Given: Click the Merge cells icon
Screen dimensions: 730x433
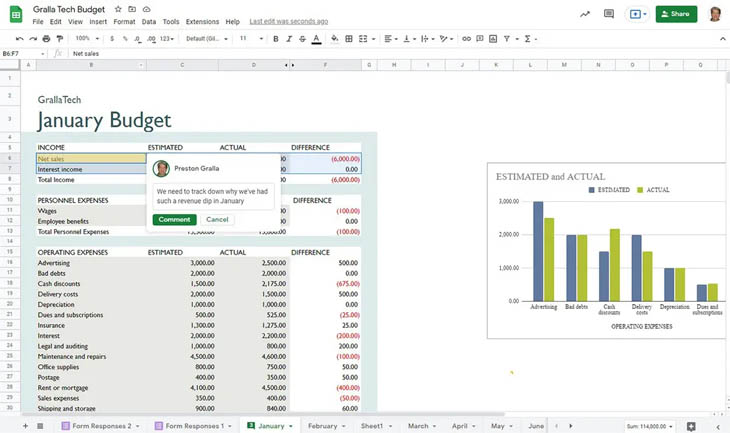Looking at the screenshot, I should [x=363, y=39].
